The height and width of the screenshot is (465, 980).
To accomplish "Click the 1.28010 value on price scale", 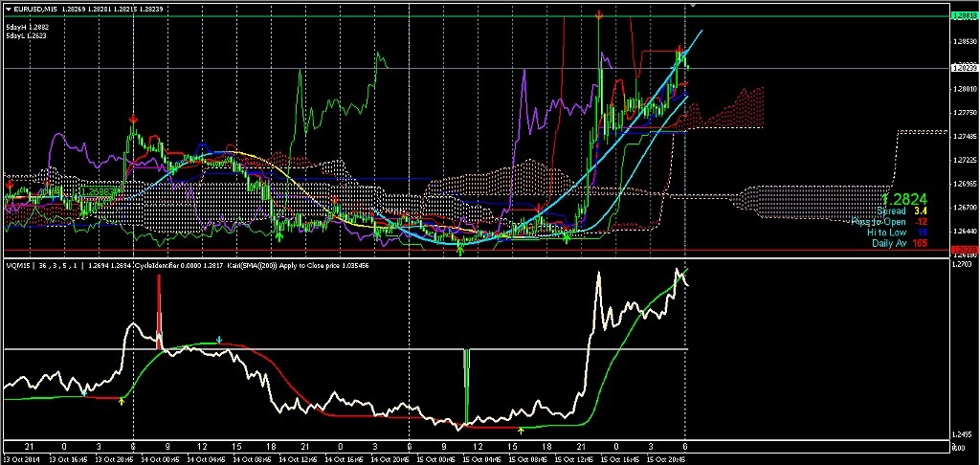I will 965,89.
